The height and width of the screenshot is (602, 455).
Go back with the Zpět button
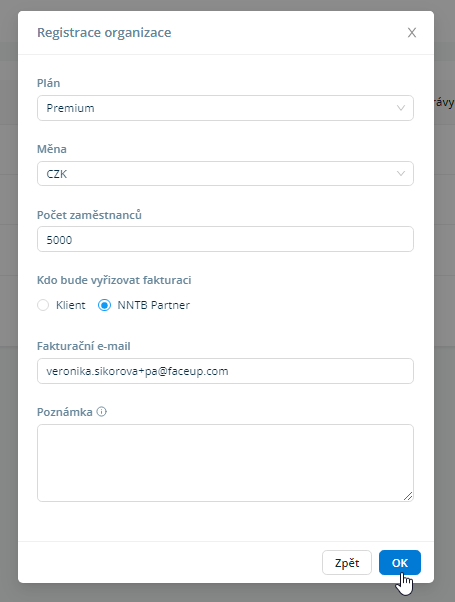(347, 563)
